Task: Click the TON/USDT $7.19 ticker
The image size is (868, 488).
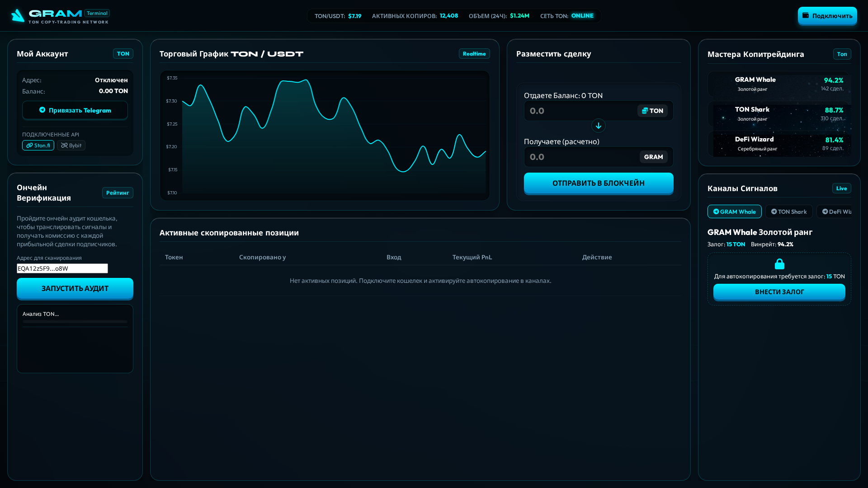Action: [338, 16]
